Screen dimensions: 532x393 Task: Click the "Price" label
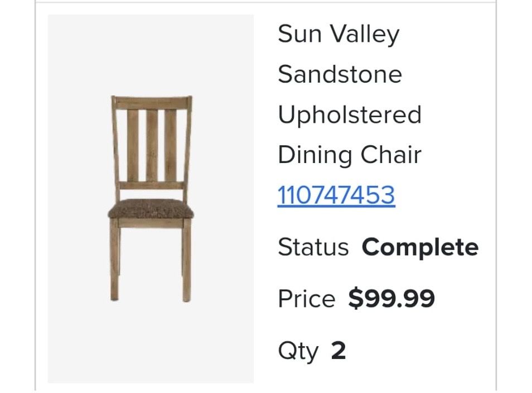306,299
